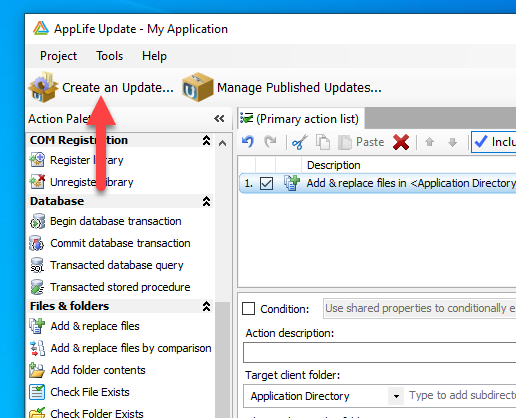This screenshot has height=418, width=516.
Task: Select the Transacted database query label
Action: (x=117, y=265)
